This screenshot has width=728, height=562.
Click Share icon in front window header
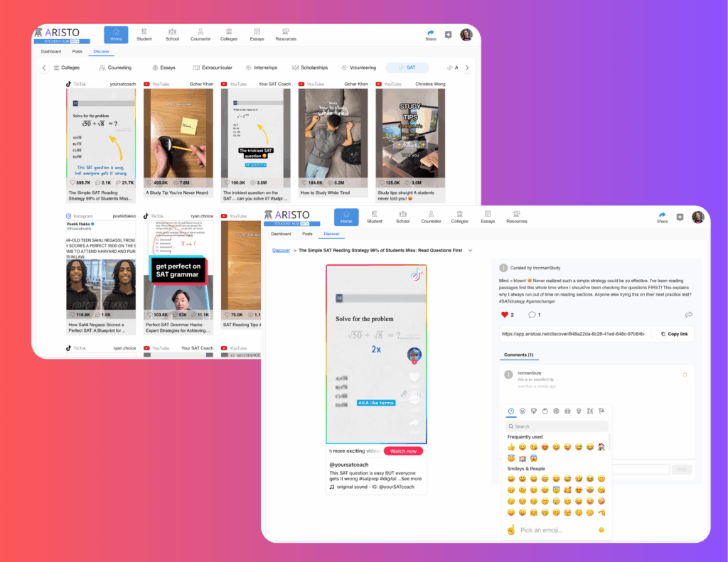tap(662, 217)
